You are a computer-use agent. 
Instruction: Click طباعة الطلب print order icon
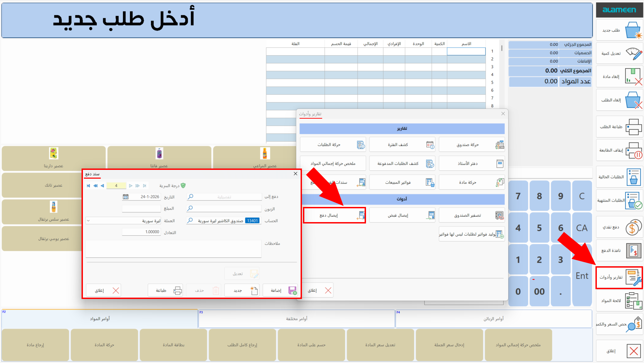tap(634, 127)
